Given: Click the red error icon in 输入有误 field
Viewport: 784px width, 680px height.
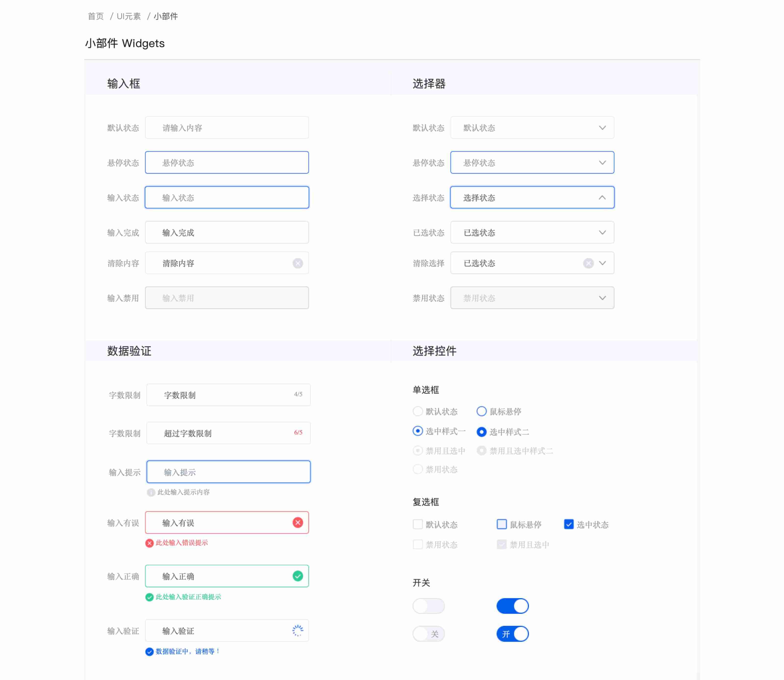Looking at the screenshot, I should (x=298, y=523).
